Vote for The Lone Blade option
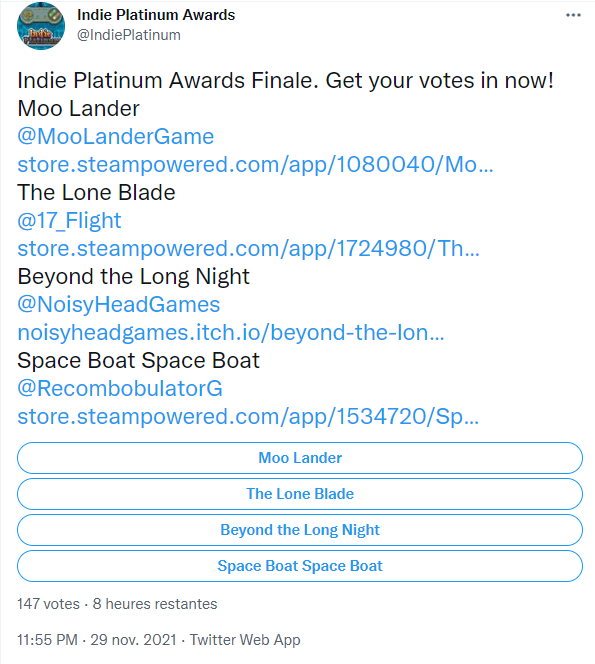This screenshot has height=664, width=595. pos(300,494)
